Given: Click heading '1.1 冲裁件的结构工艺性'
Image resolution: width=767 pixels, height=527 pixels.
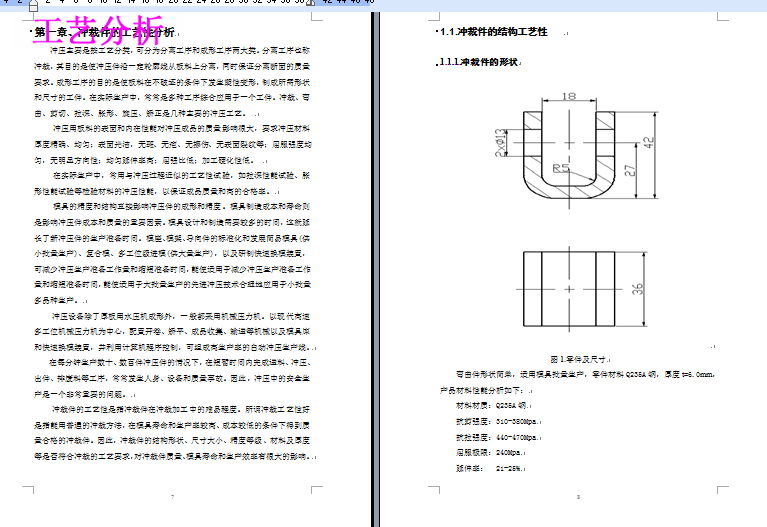Looking at the screenshot, I should [494, 32].
